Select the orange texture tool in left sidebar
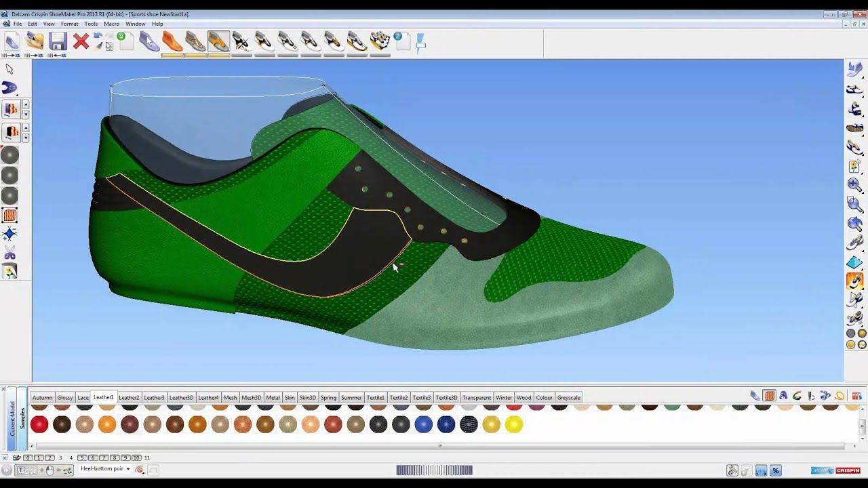The height and width of the screenshot is (488, 868). pos(9,216)
